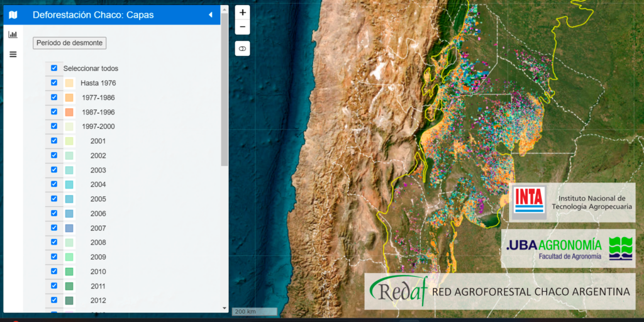Click the 1997-2000 color swatch
Image resolution: width=644 pixels, height=322 pixels.
(x=69, y=126)
